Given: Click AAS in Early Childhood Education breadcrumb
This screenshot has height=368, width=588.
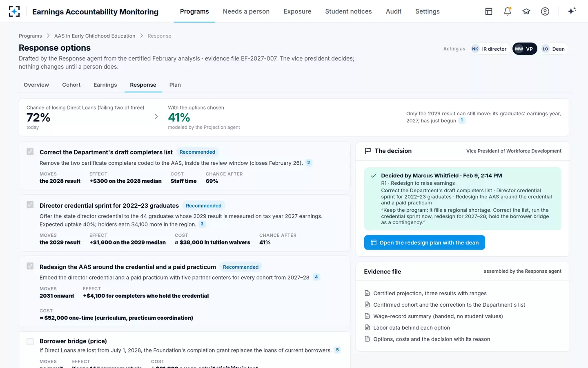Looking at the screenshot, I should tap(95, 36).
